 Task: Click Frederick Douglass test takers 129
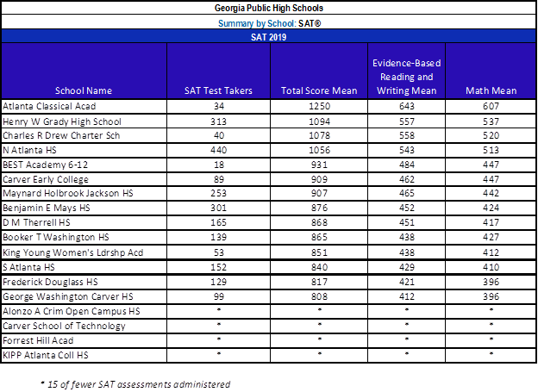coord(219,282)
